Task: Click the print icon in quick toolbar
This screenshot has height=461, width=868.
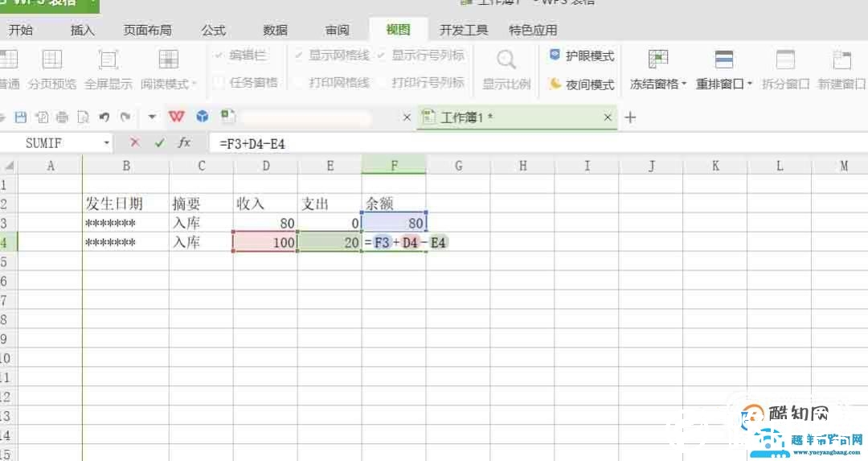Action: pyautogui.click(x=62, y=117)
